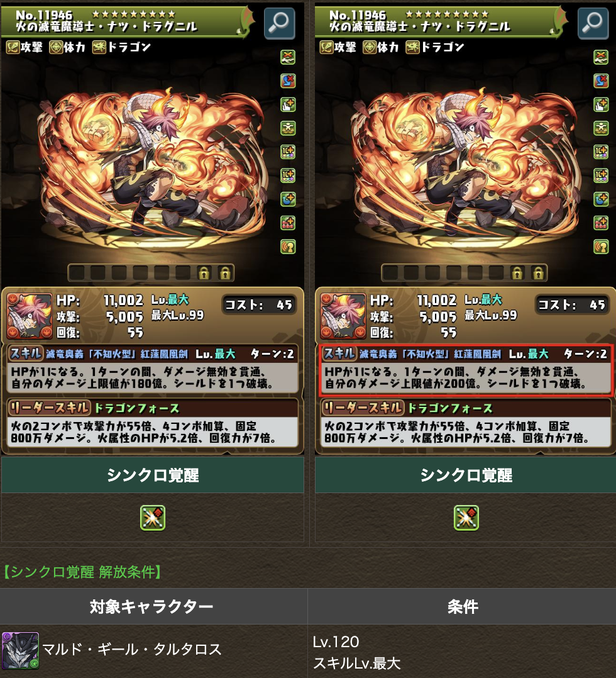The height and width of the screenshot is (678, 616).
Task: Tap the synchro awakening icon below the right card
Action: 466,518
